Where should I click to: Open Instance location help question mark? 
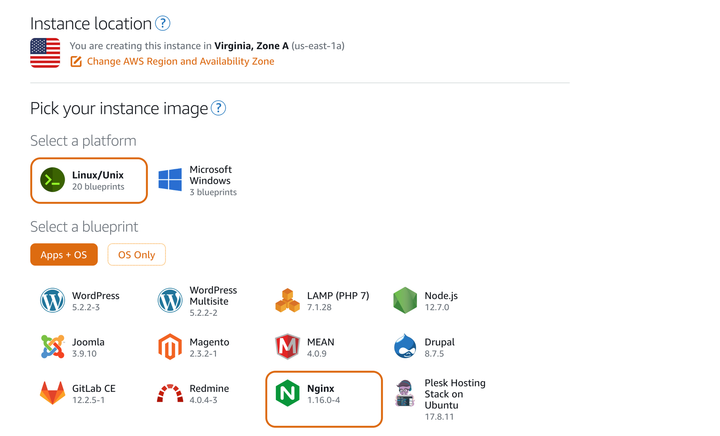[x=163, y=23]
